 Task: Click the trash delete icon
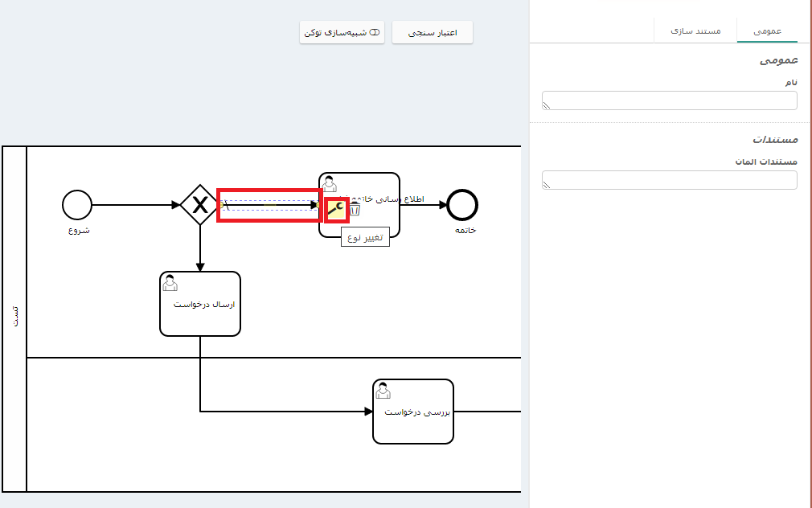pyautogui.click(x=355, y=209)
